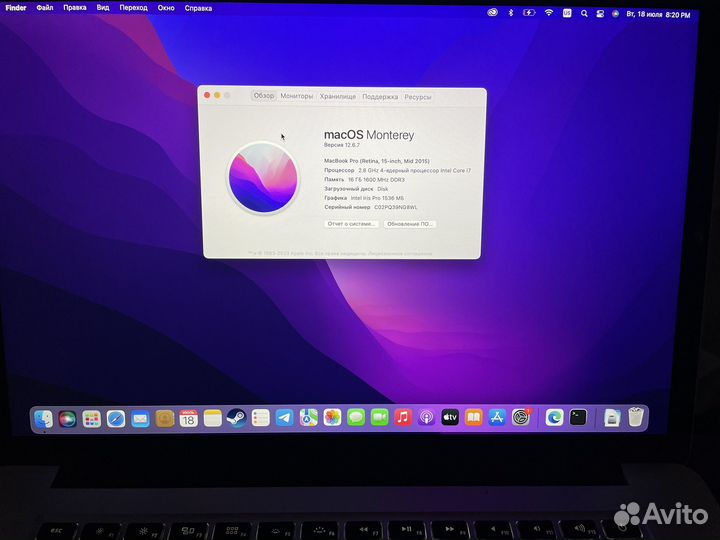Click the Отчет о системе button
Image resolution: width=720 pixels, height=540 pixels.
(x=351, y=224)
